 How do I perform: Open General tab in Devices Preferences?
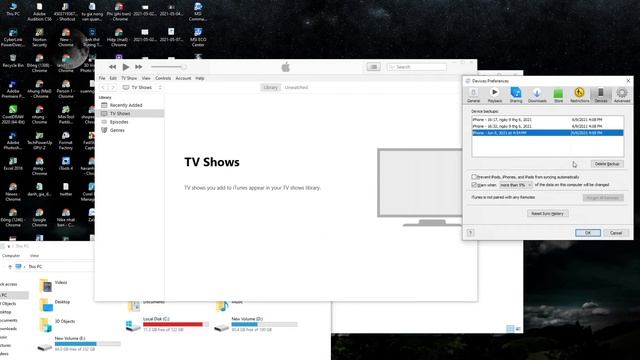pos(473,95)
